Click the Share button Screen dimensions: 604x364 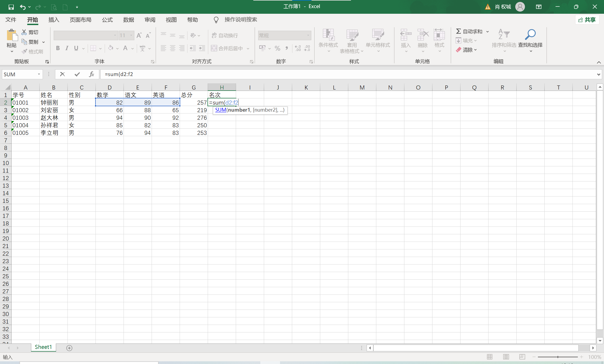tap(587, 20)
